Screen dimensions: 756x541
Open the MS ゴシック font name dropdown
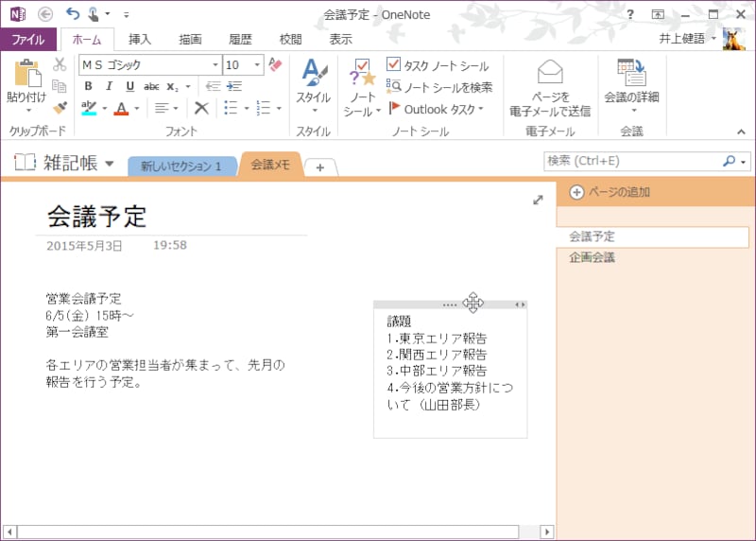pos(215,65)
